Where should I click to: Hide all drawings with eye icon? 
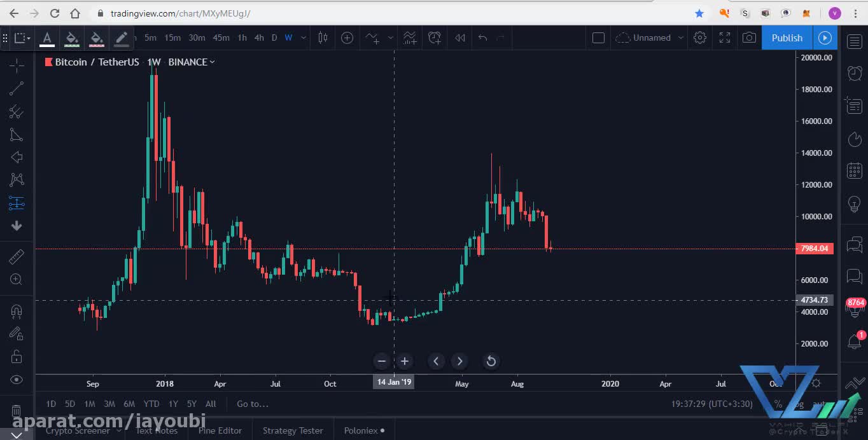tap(17, 380)
